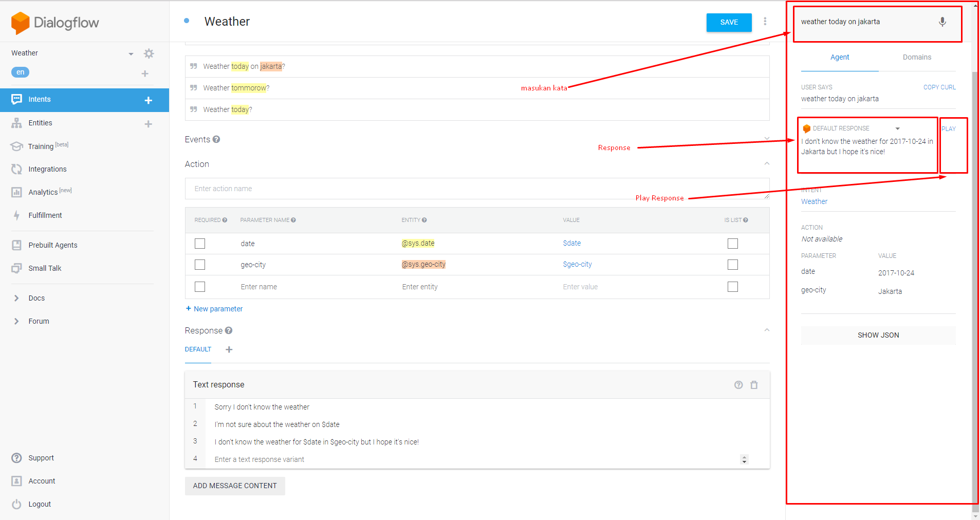
Task: Switch to the Domains tab
Action: click(x=917, y=57)
